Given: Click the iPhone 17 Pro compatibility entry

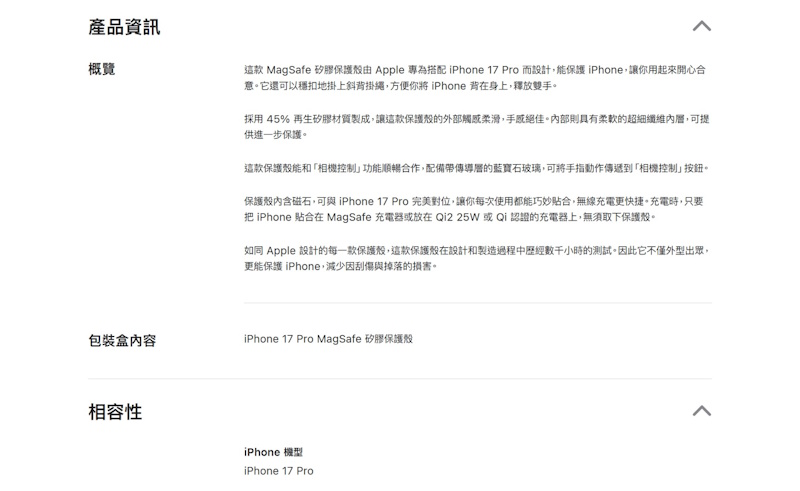Looking at the screenshot, I should 279,471.
